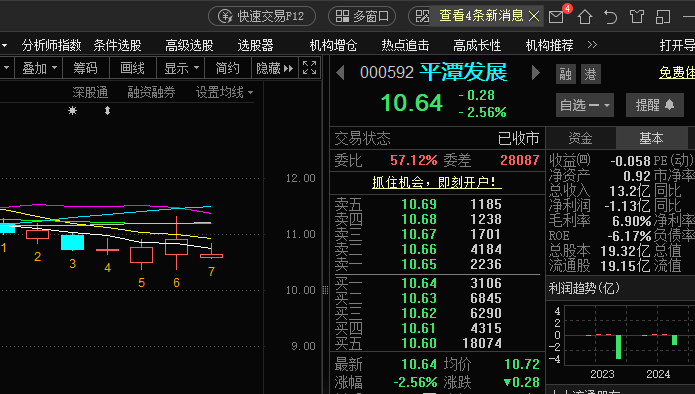
Task: Open the 叠加 overlay dropdown
Action: pos(39,68)
